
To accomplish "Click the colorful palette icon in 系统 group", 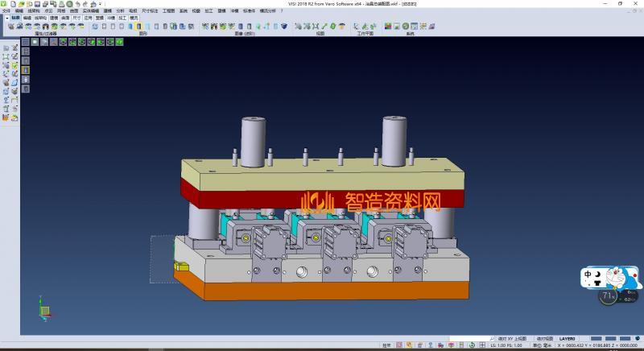I will 387,27.
